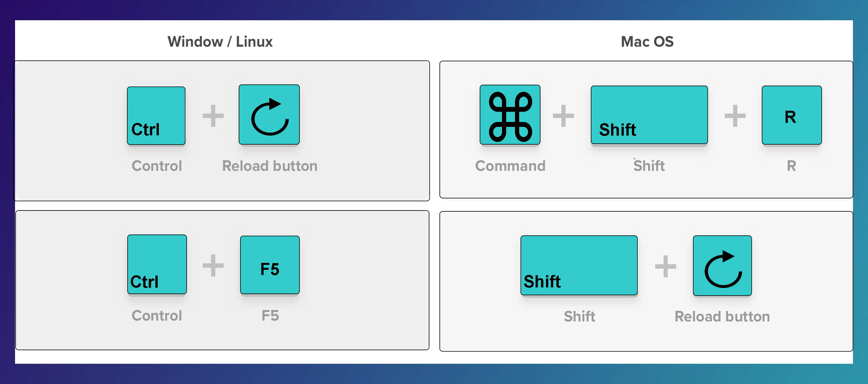Select the reload icon in the Windows panel

(269, 115)
